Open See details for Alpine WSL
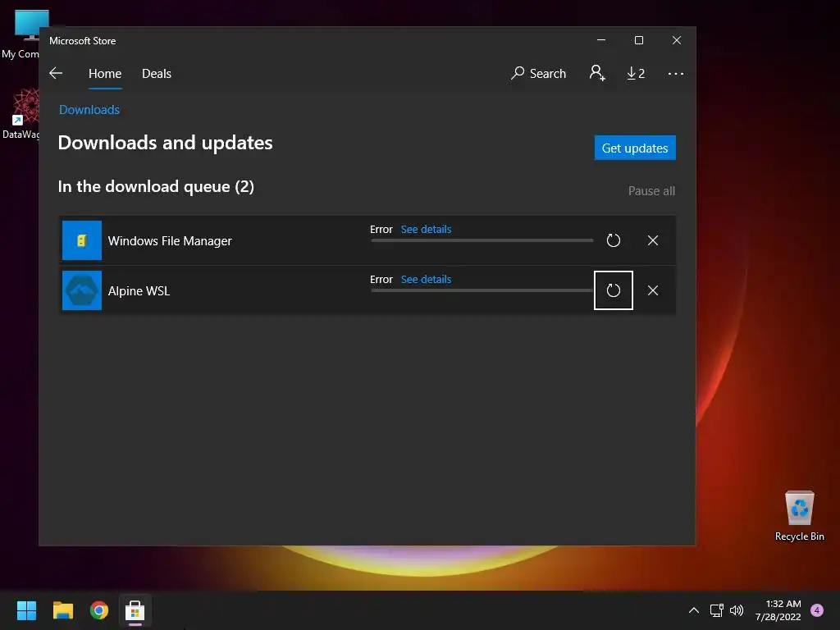 coord(426,279)
